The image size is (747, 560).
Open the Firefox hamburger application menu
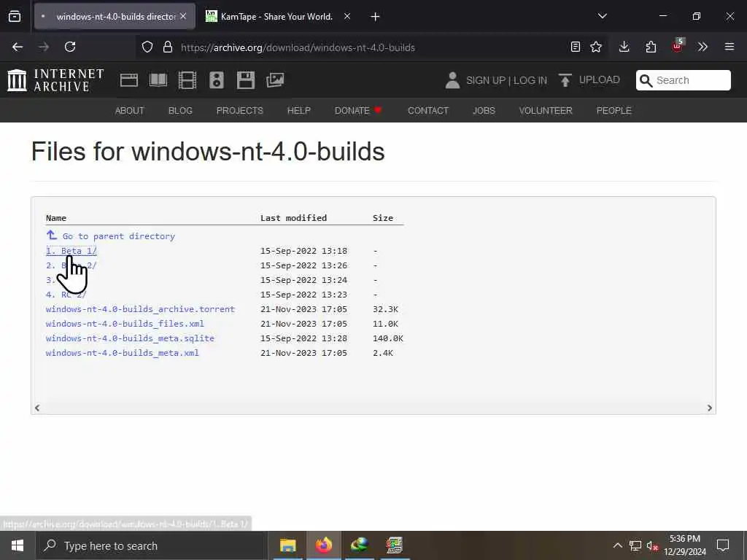coord(729,47)
